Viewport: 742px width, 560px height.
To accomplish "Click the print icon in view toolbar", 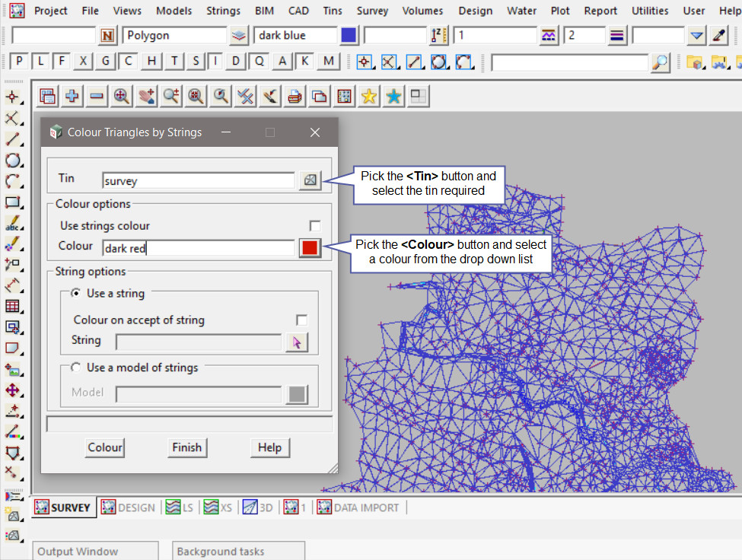I will [295, 96].
